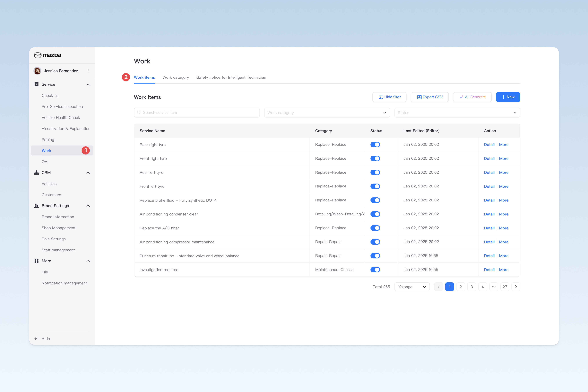Click the Hide filter button
This screenshot has height=392, width=588.
[x=389, y=97]
